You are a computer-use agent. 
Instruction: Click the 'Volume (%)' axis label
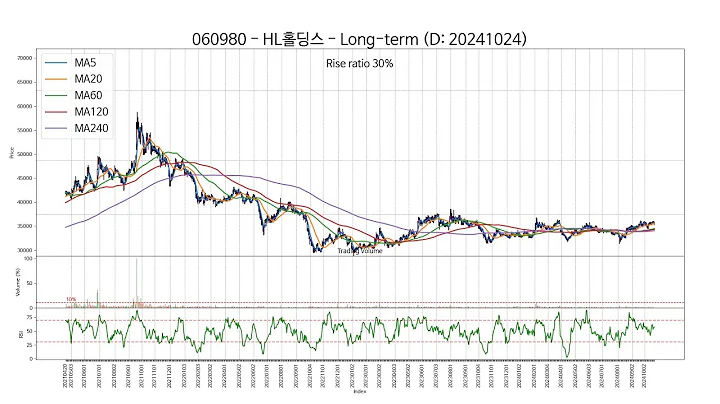point(18,282)
